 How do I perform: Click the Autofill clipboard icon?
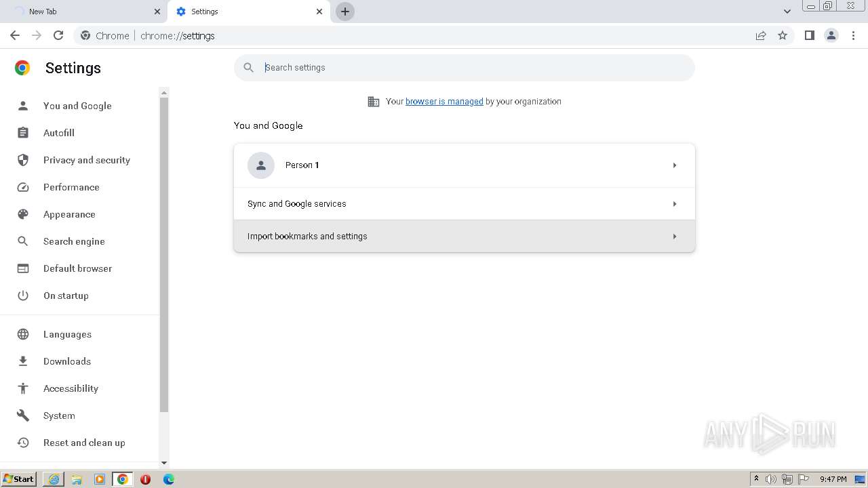[23, 133]
